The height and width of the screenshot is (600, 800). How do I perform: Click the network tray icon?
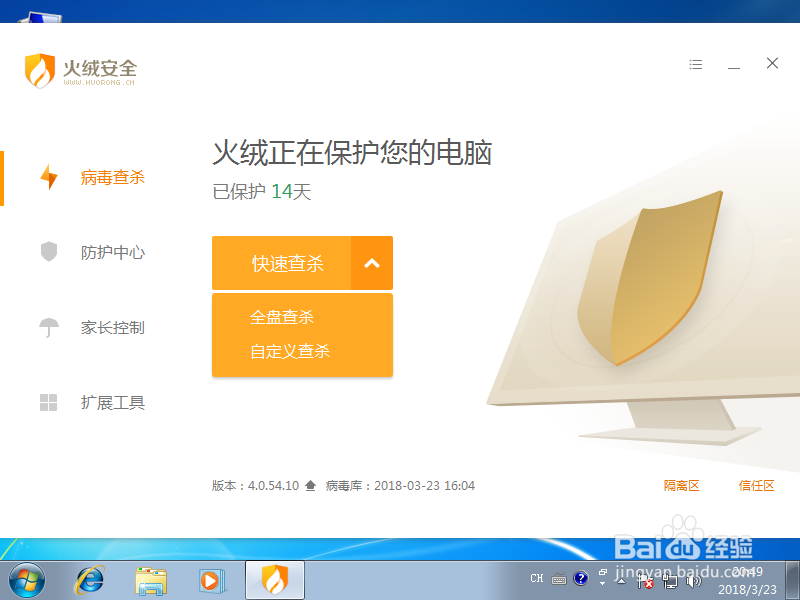point(670,581)
